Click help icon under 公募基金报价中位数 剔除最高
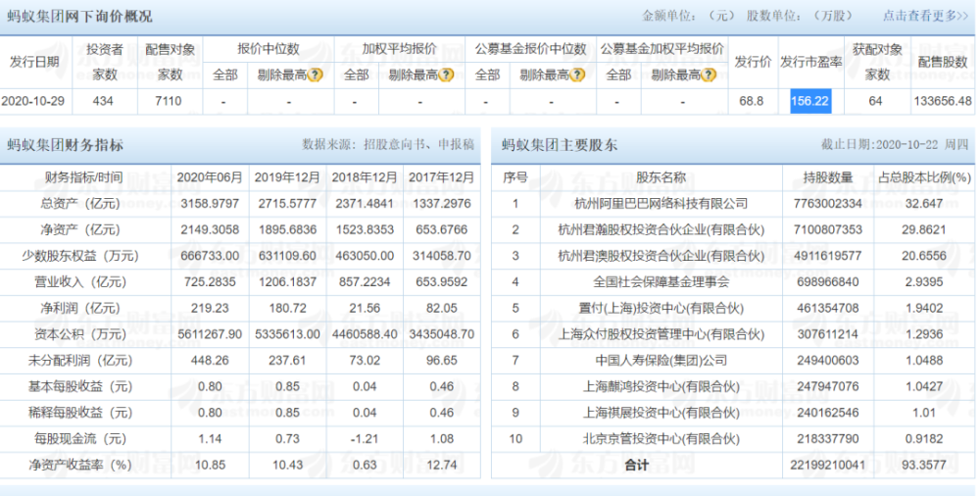 tap(577, 75)
